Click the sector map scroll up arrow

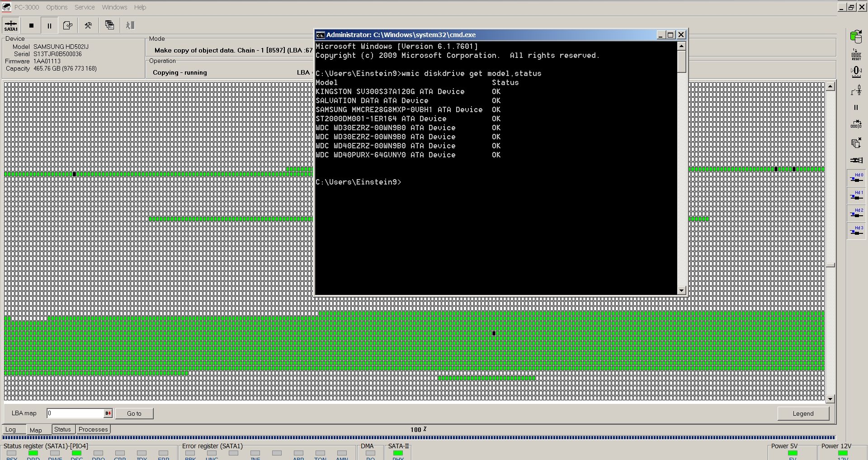point(830,86)
